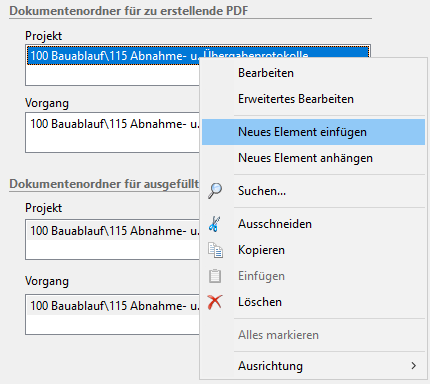Click the clipboard Einfügen icon
Viewport: 430px width, 384px height.
point(215,276)
